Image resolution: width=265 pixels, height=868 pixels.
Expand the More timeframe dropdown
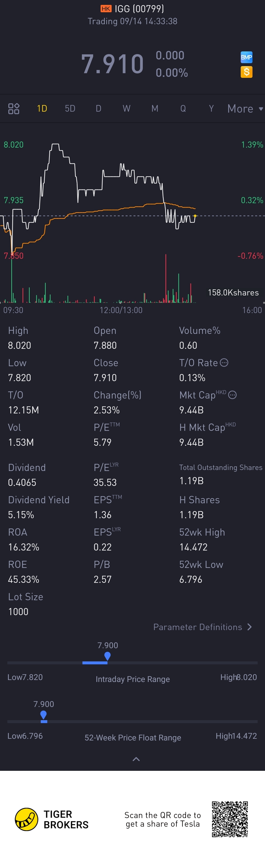pos(245,108)
